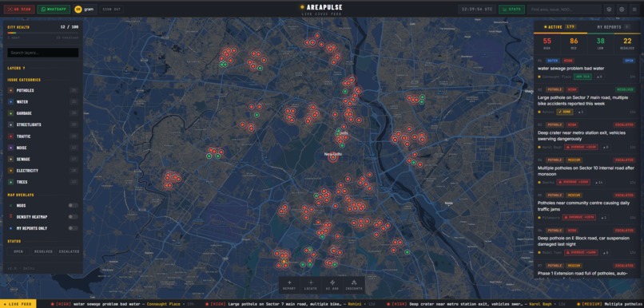Toggle the Sewage category icon
This screenshot has width=644, height=308.
[x=11, y=159]
